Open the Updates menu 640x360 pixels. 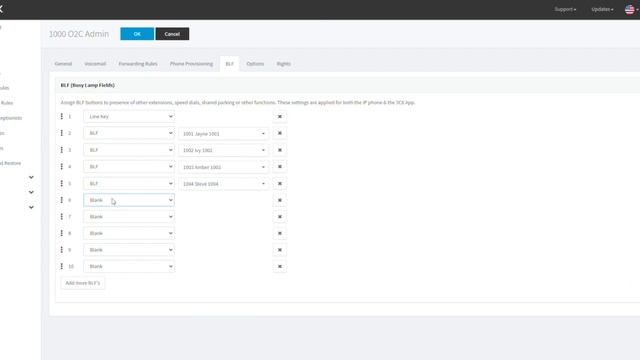602,9
